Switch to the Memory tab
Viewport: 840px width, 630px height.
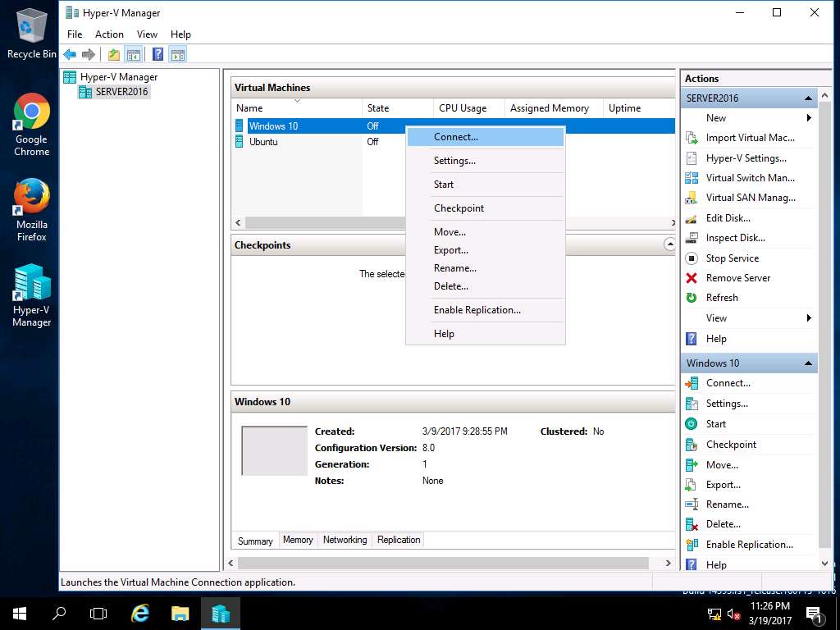298,540
